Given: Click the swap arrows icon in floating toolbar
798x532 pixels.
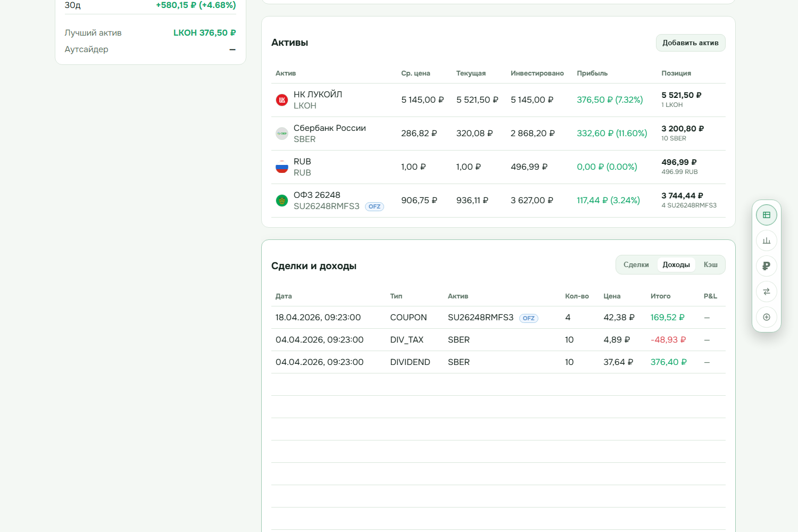Looking at the screenshot, I should [x=767, y=292].
